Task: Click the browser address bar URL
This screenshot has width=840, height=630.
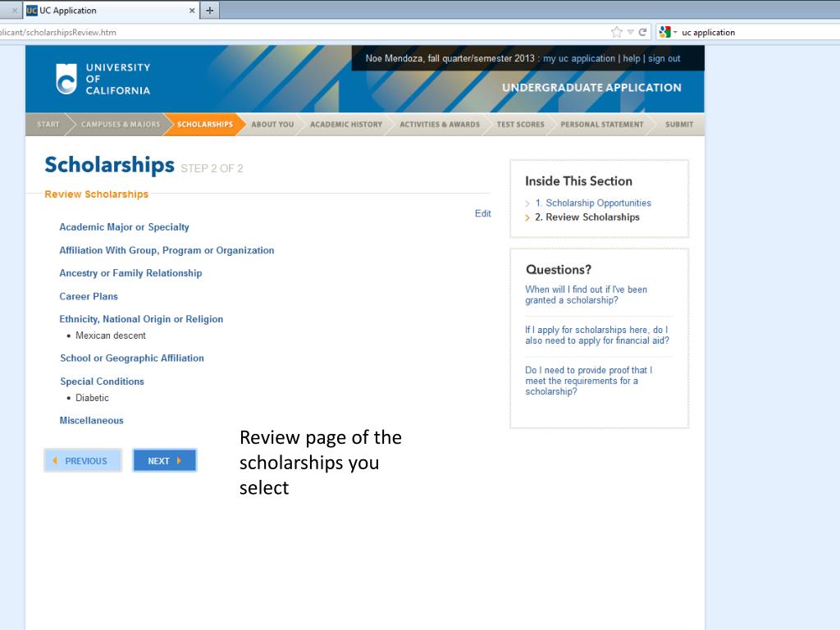Action: (x=58, y=32)
